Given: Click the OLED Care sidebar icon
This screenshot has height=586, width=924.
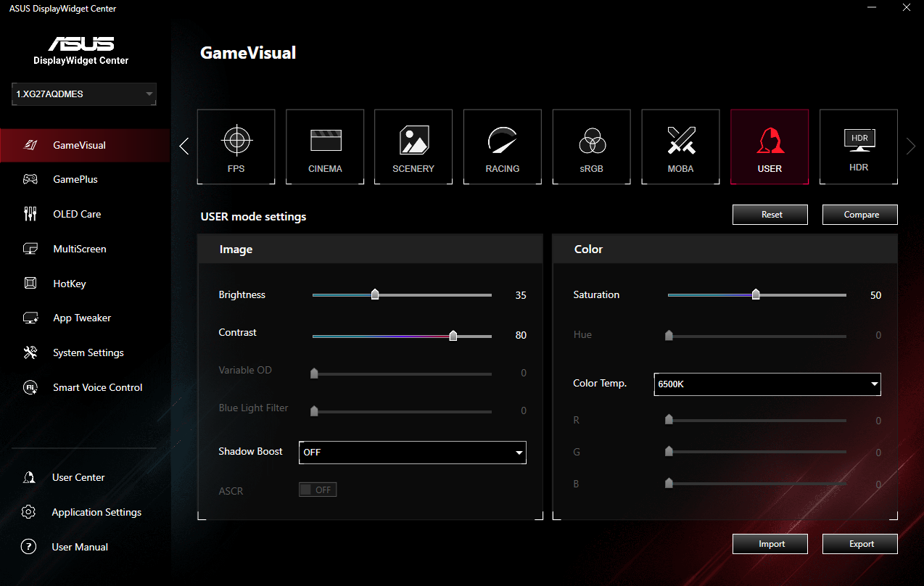Looking at the screenshot, I should click(x=30, y=214).
